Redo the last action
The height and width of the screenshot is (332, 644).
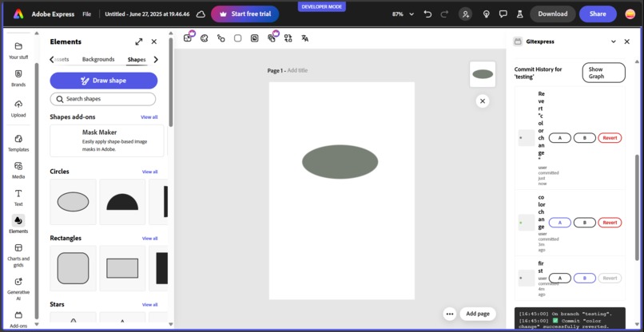click(444, 14)
